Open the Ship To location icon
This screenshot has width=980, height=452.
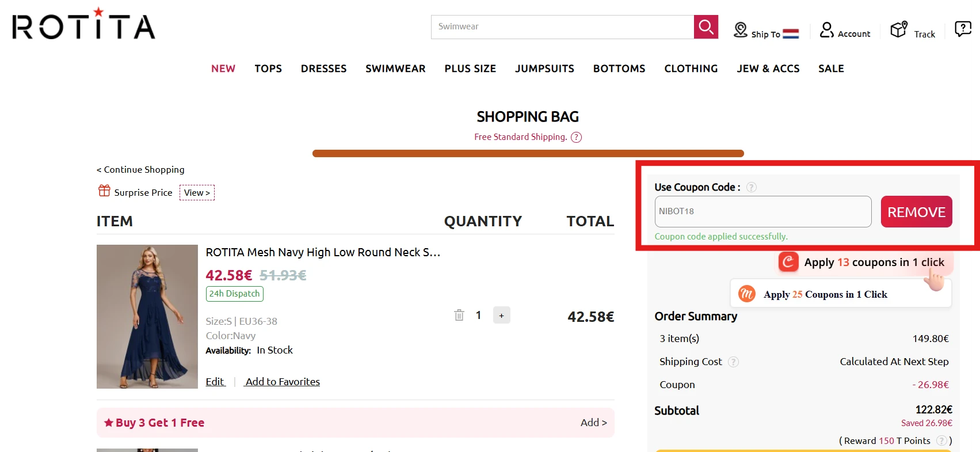tap(741, 30)
